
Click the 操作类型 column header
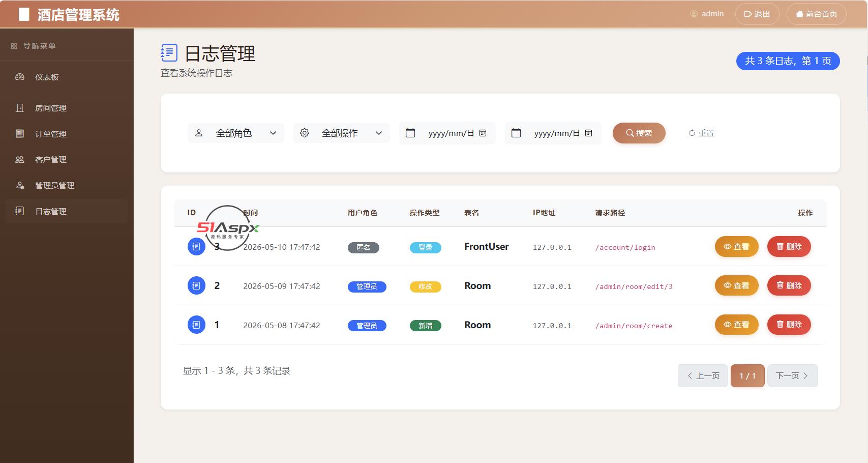425,213
